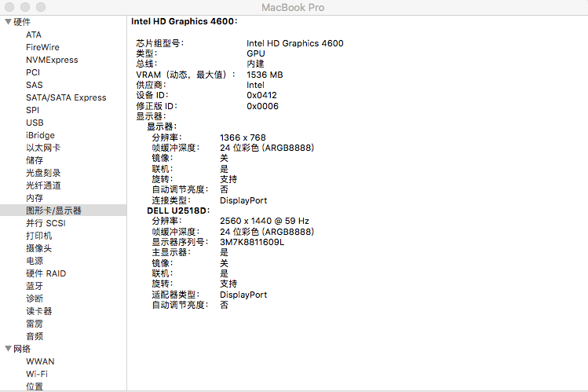
Task: Collapse the 网络 section triangle
Action: [x=8, y=349]
